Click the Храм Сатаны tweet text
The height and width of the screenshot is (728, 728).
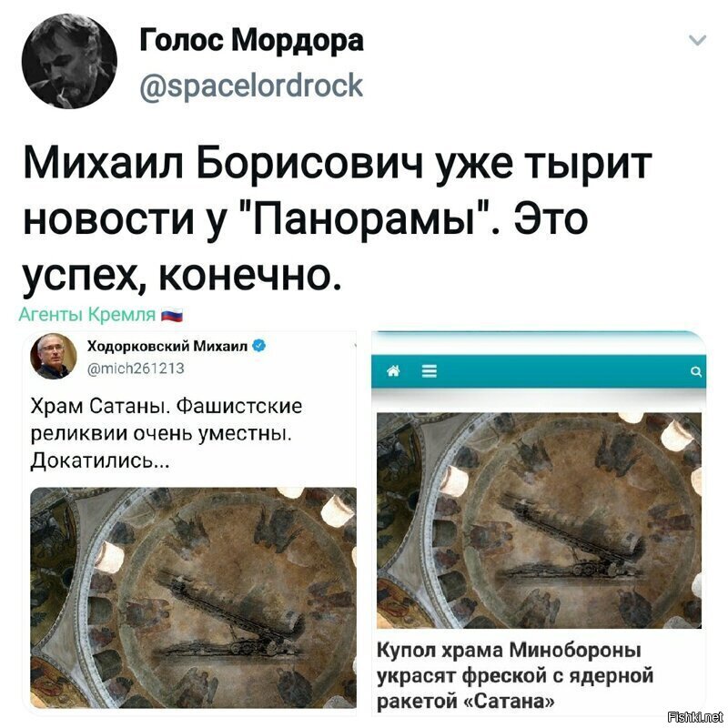167,434
